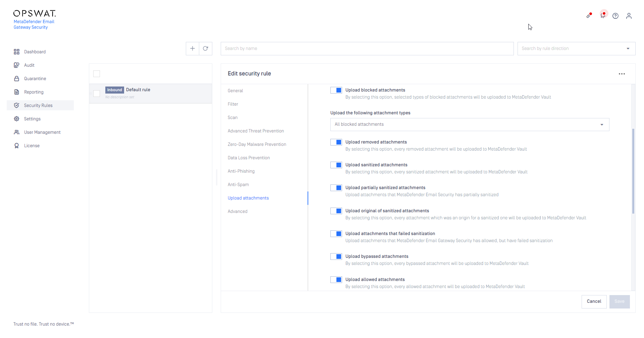This screenshot has width=644, height=338.
Task: Open the Anti-Spam section
Action: pos(238,185)
